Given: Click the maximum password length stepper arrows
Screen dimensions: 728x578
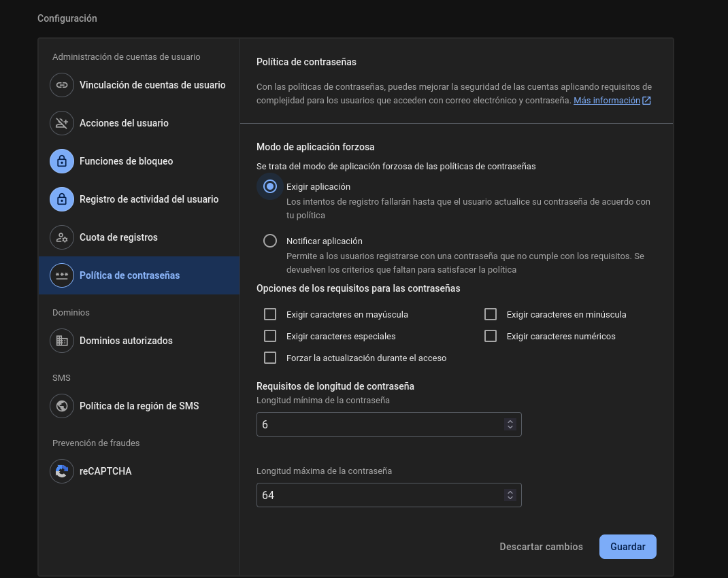Looking at the screenshot, I should [x=510, y=495].
